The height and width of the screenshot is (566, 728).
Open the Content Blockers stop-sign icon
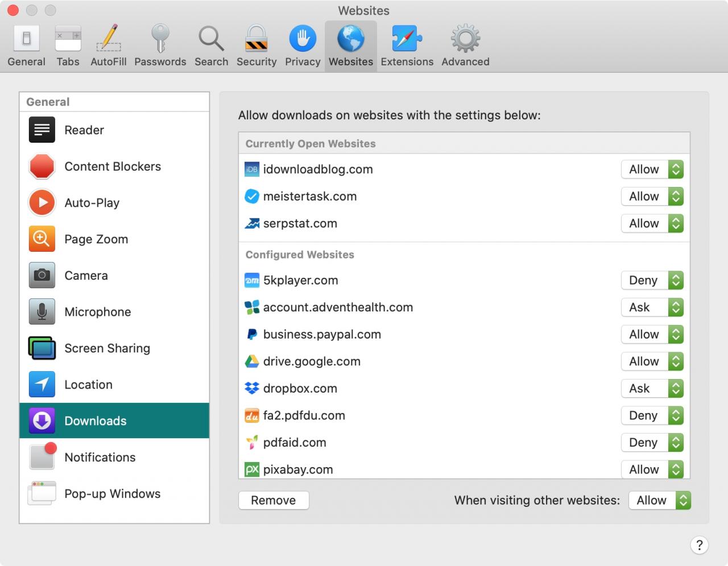pos(42,167)
